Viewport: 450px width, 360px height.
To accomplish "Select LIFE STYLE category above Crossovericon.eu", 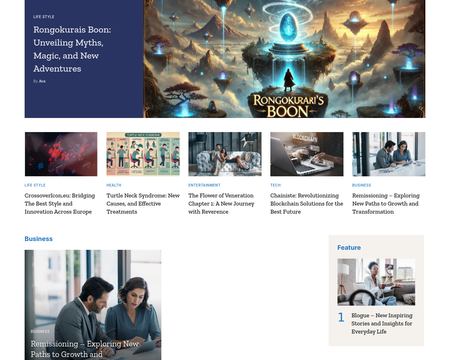I will 35,185.
